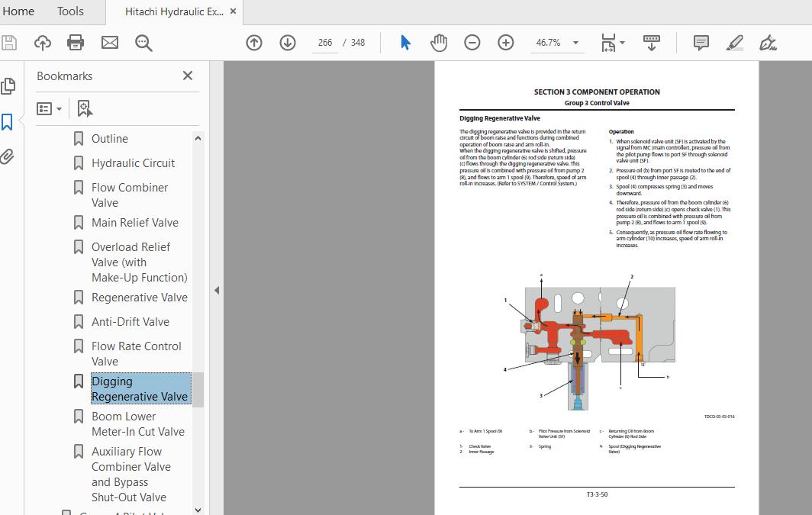This screenshot has height=515, width=812.
Task: Toggle the Attachments paperclip panel
Action: [x=8, y=157]
